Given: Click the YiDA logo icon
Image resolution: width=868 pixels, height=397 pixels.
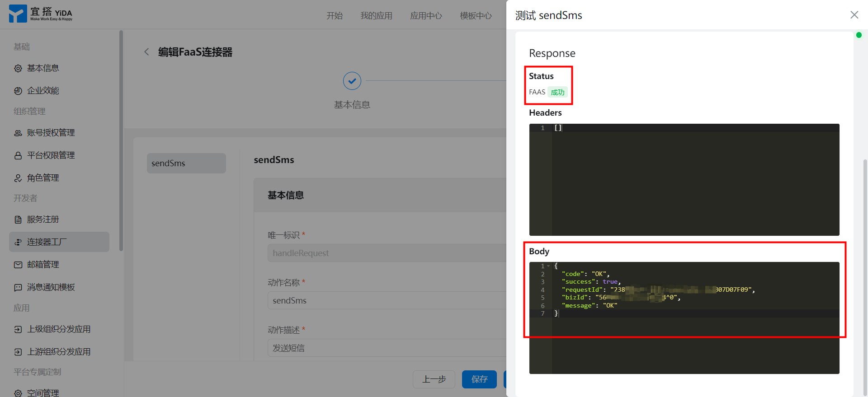Looking at the screenshot, I should tap(18, 14).
